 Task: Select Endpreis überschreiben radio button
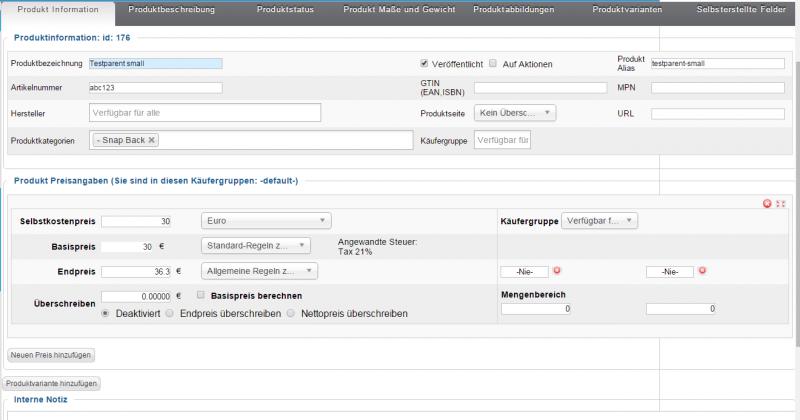pyautogui.click(x=170, y=313)
